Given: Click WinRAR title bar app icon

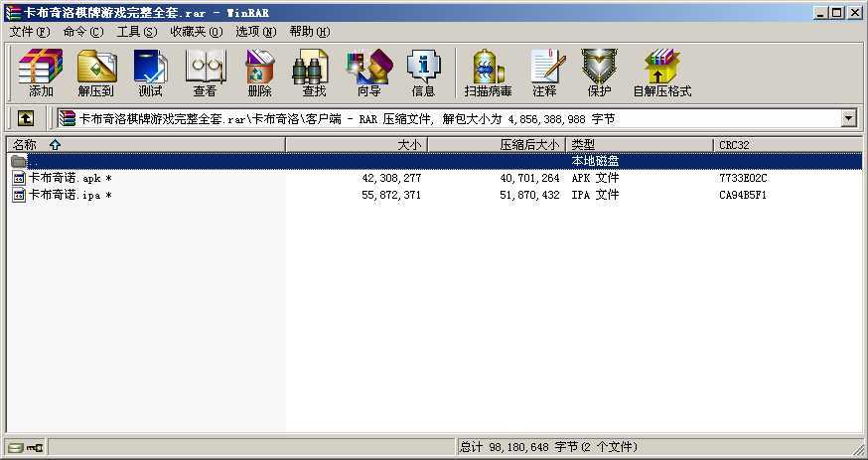Looking at the screenshot, I should (x=13, y=12).
